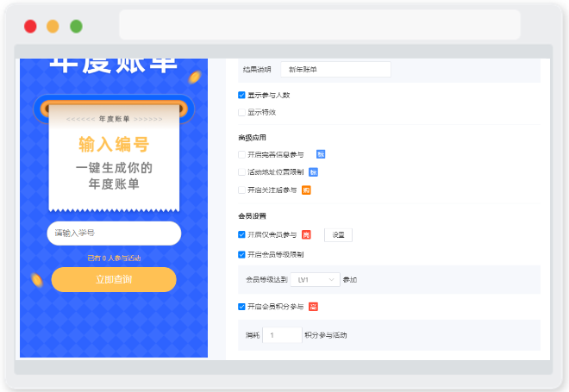Click 积分参与活动 label text
This screenshot has width=569, height=392.
pos(326,335)
